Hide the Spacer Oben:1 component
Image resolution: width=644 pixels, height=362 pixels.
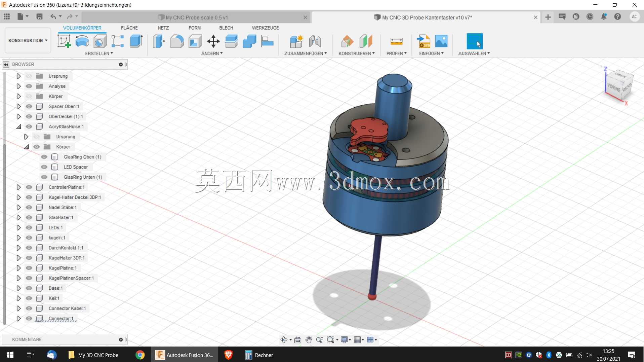tap(29, 106)
